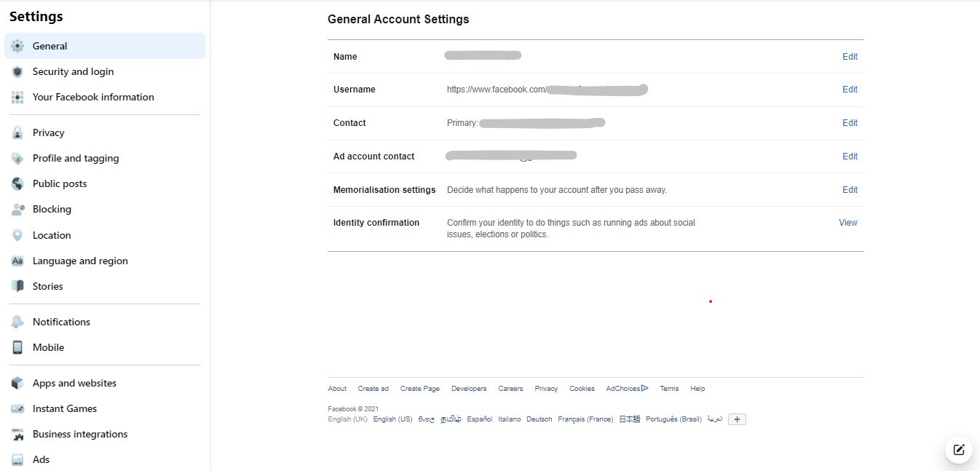Open the About footer link

pos(337,389)
